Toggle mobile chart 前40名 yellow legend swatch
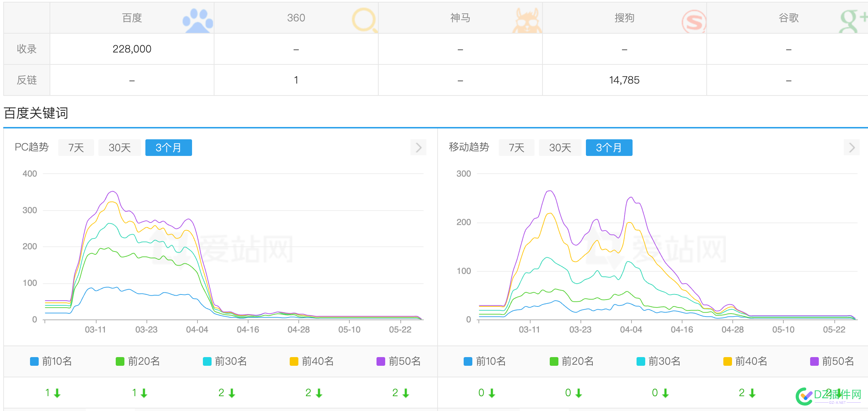 728,361
